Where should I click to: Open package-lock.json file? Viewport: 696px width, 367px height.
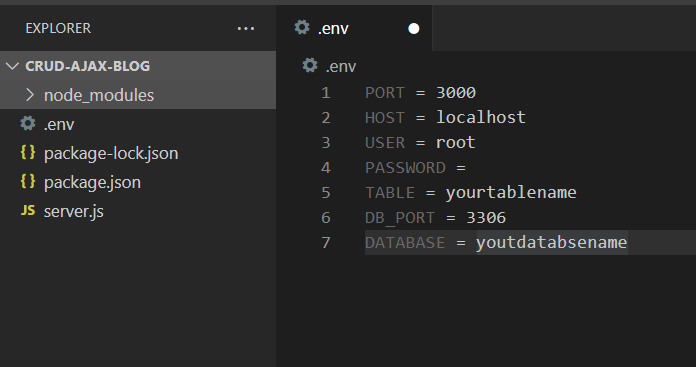click(x=111, y=153)
